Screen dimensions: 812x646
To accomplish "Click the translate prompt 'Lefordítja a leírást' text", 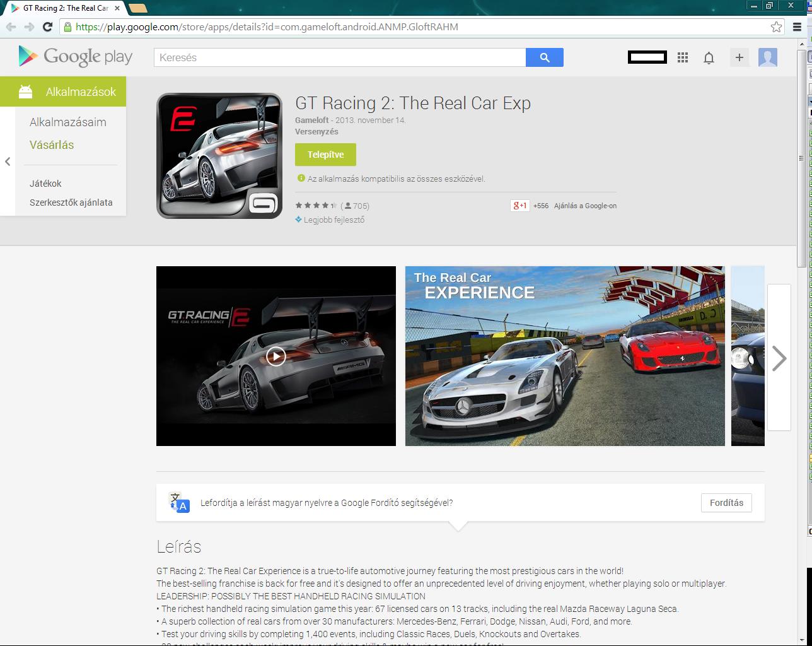I will coord(327,503).
